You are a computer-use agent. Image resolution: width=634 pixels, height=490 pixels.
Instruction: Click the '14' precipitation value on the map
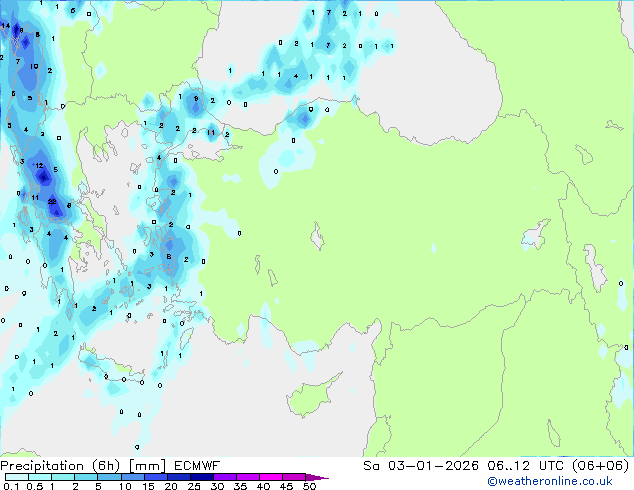(x=5, y=25)
